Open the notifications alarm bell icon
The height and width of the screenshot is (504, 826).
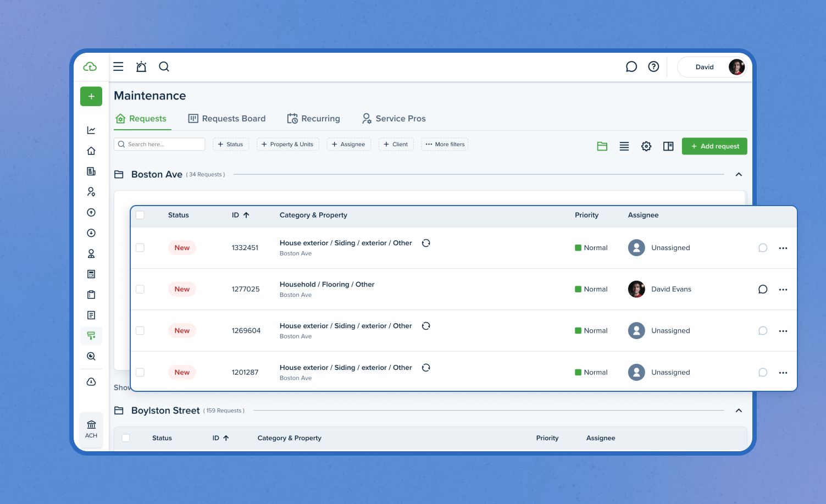[x=141, y=67]
